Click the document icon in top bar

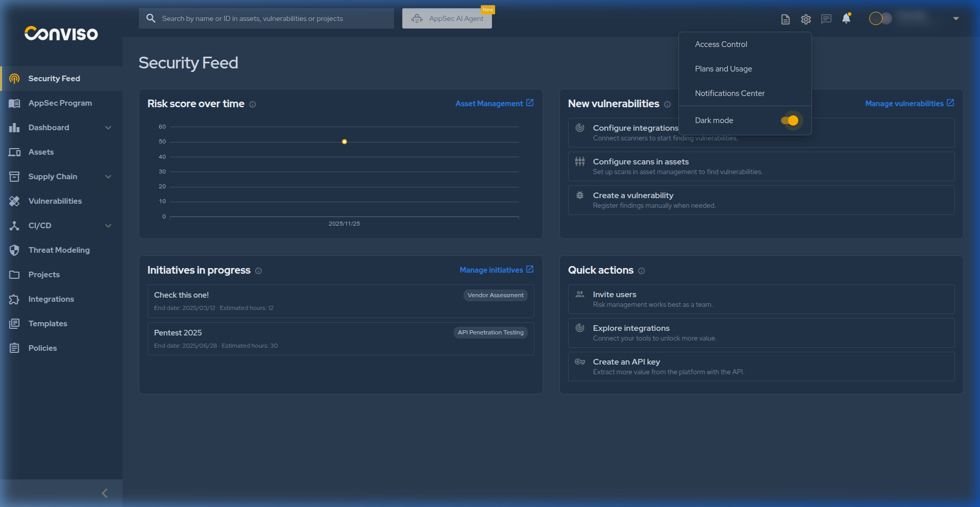(x=785, y=19)
